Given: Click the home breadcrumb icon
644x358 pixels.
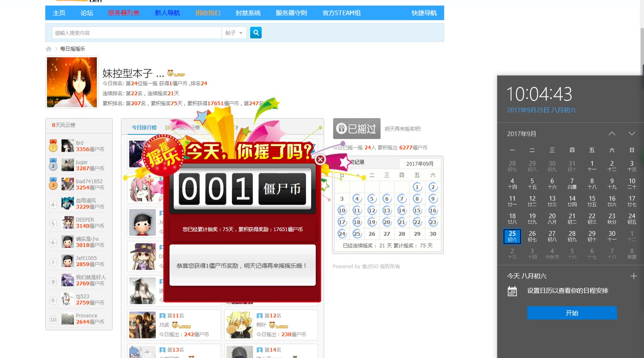Looking at the screenshot, I should click(x=49, y=49).
